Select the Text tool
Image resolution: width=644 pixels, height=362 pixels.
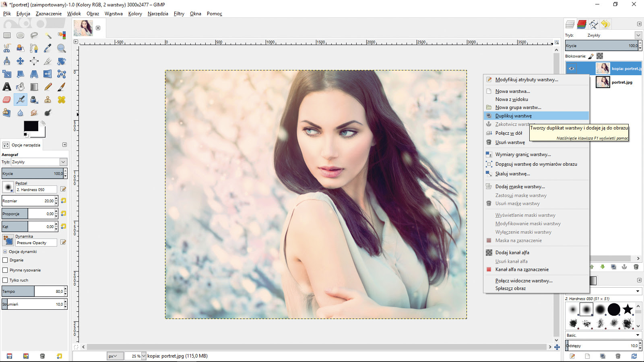[x=7, y=87]
